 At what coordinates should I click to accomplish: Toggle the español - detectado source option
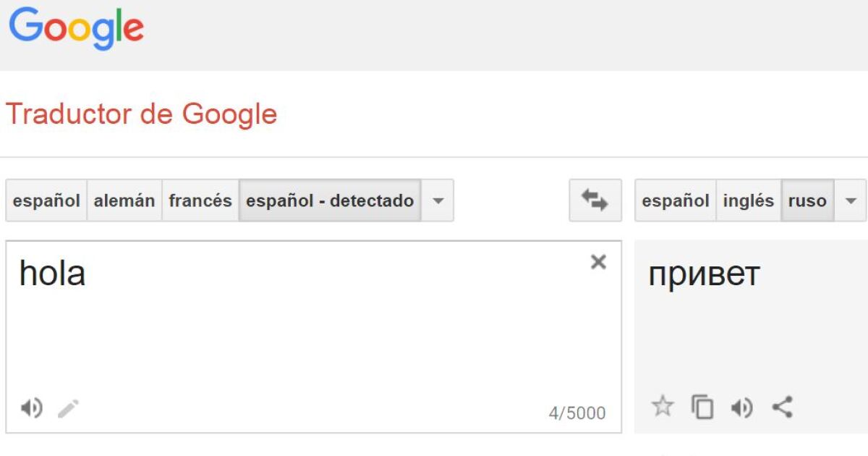(x=330, y=200)
